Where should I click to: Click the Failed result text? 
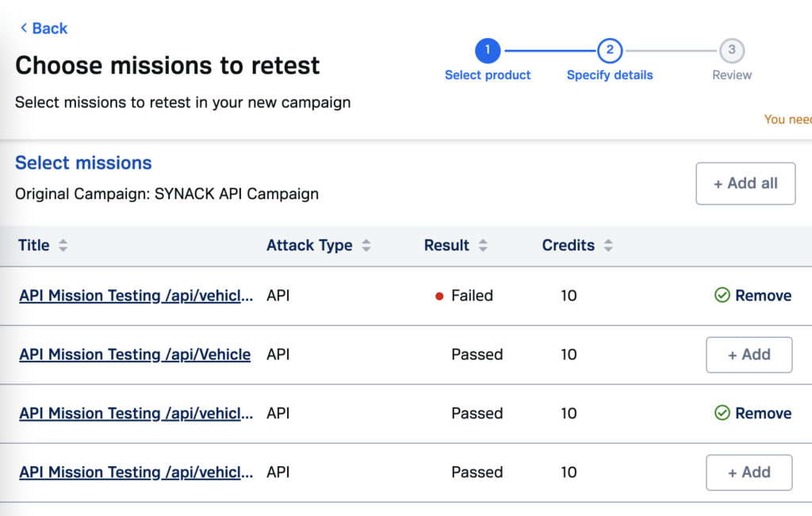(472, 296)
